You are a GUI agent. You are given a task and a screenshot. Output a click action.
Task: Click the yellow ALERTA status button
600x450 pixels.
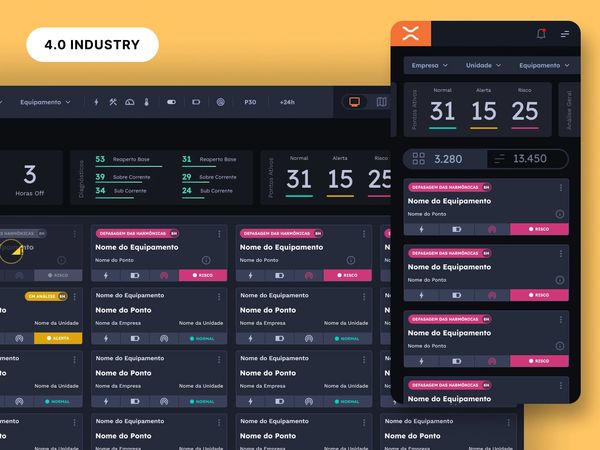(x=57, y=338)
